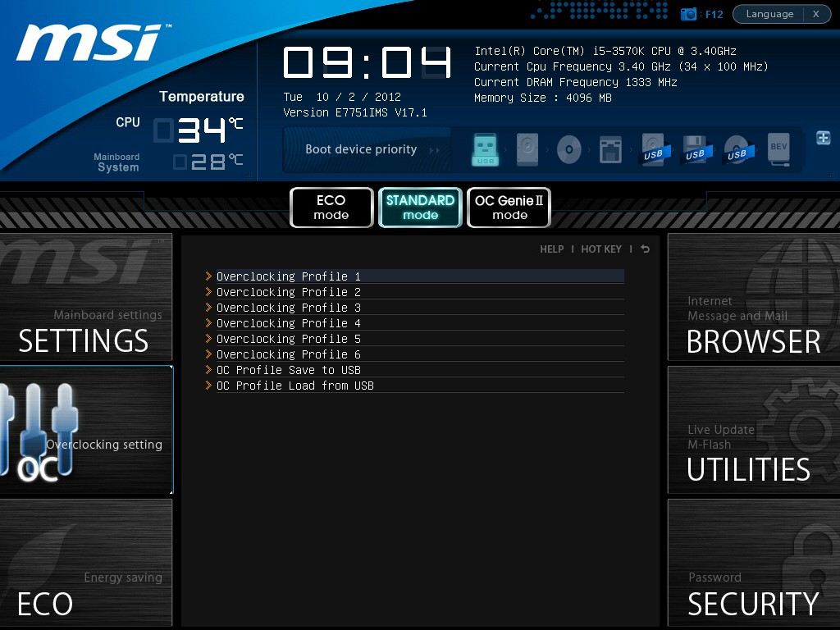Screen dimensions: 840x630
Task: Open the ECO energy saving panel
Action: tap(86, 563)
